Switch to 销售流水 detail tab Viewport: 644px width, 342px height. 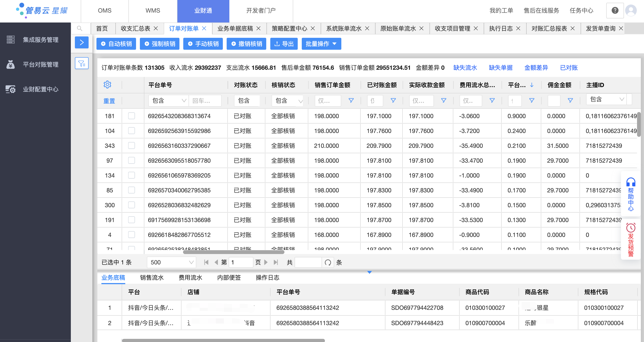point(152,277)
